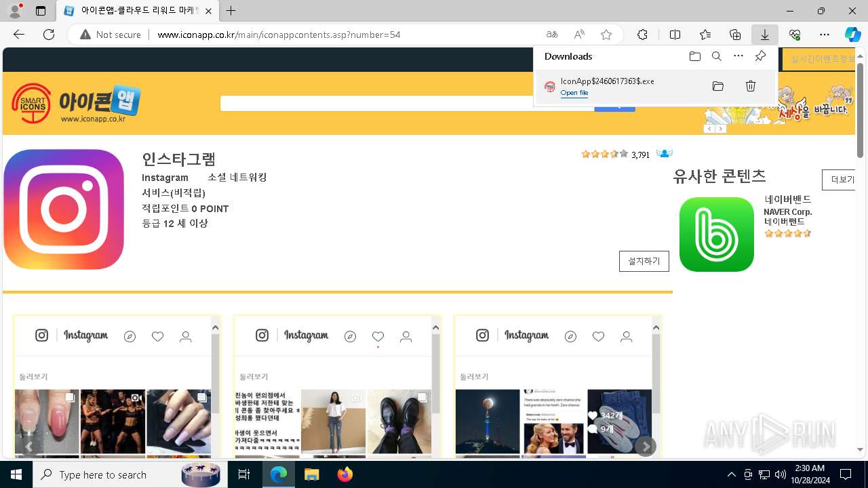The width and height of the screenshot is (868, 488).
Task: Open the Windows Start menu
Action: tap(16, 474)
